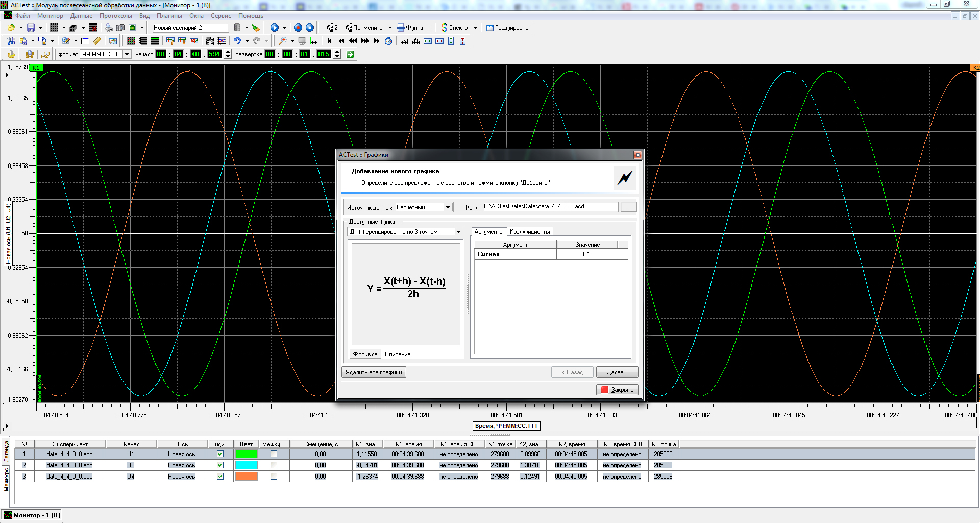
Task: Expand the dropdown arrow beside the undo icon
Action: 247,41
